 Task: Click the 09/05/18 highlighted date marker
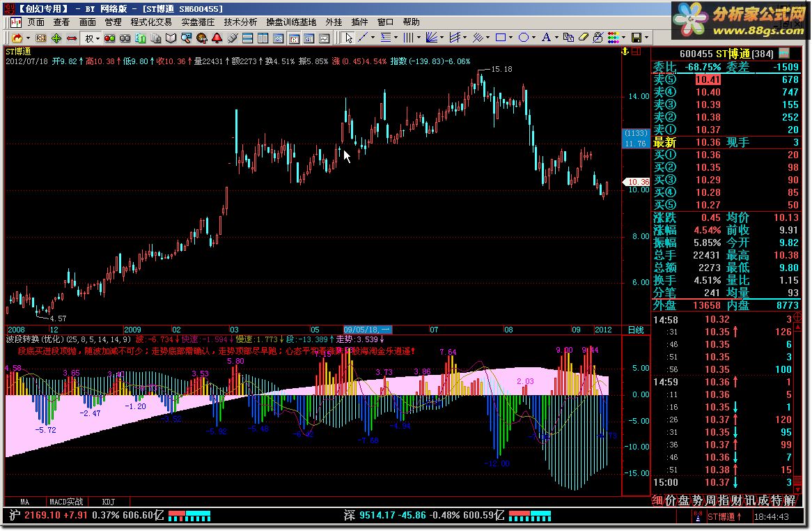[368, 330]
